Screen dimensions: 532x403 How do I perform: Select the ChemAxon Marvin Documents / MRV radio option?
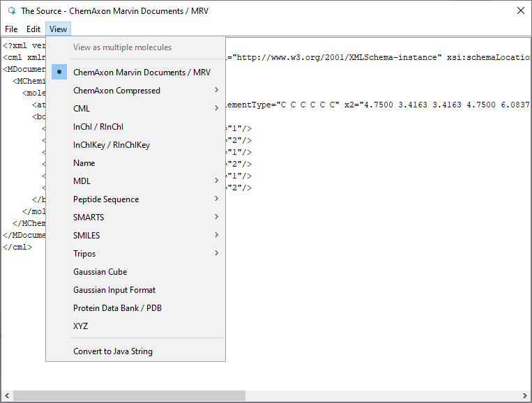coord(142,73)
